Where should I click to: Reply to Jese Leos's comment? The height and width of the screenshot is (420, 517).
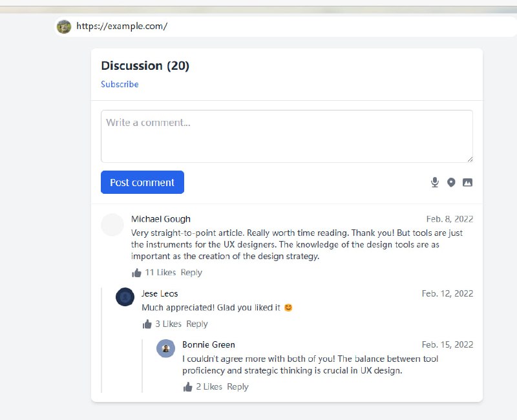click(x=197, y=324)
